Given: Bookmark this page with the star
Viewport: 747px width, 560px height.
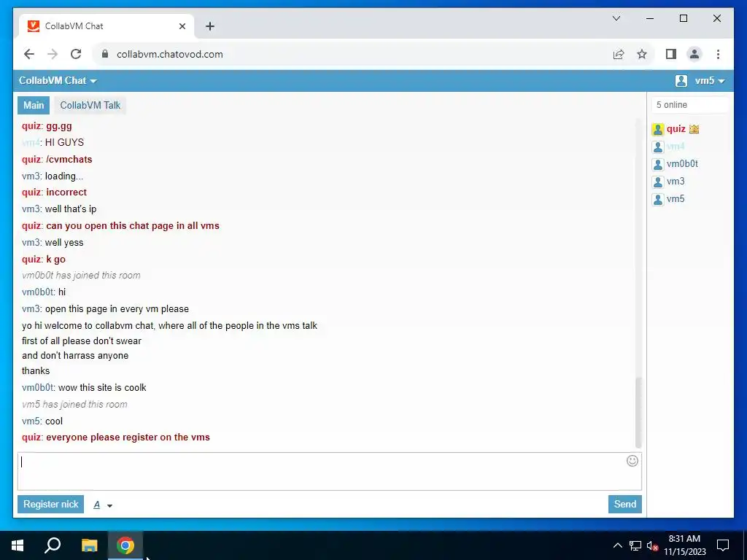Looking at the screenshot, I should tap(642, 54).
